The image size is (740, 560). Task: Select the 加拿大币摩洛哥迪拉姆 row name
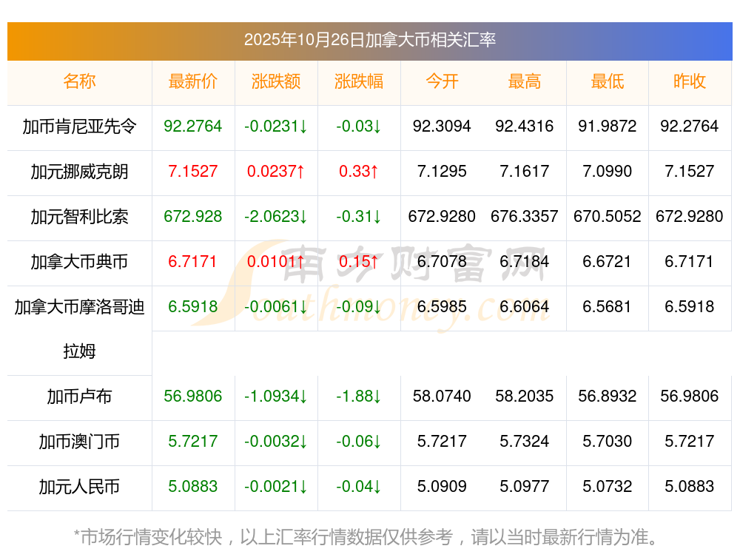pos(79,329)
